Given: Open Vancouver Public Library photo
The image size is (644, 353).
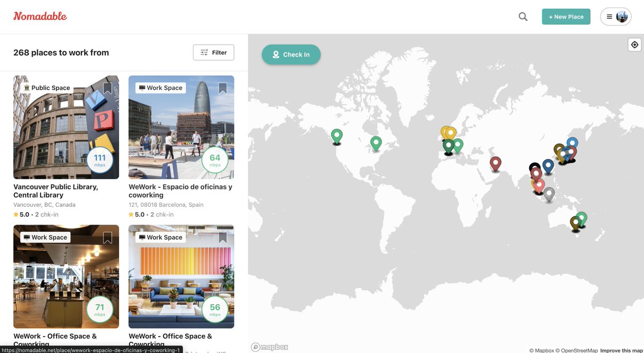Looking at the screenshot, I should coord(66,127).
